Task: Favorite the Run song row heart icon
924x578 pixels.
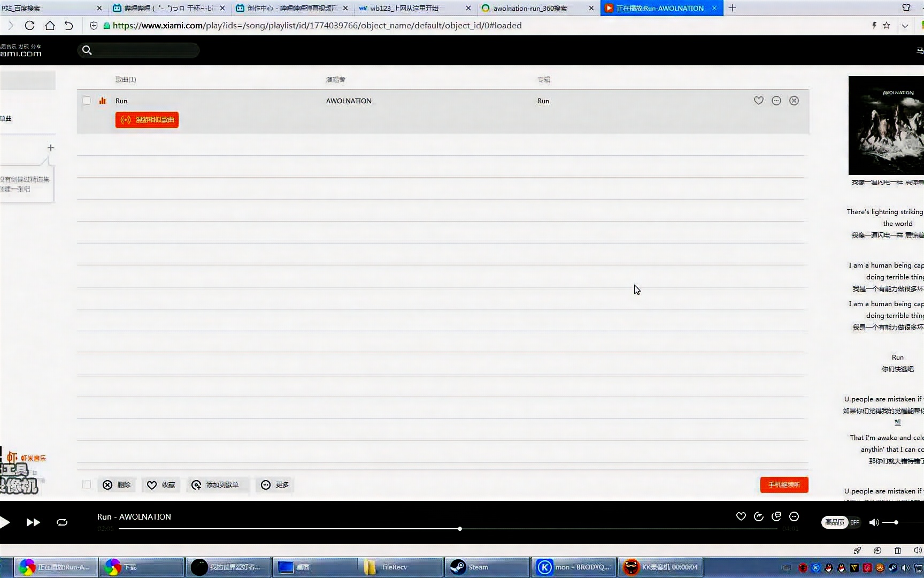Action: 759,101
